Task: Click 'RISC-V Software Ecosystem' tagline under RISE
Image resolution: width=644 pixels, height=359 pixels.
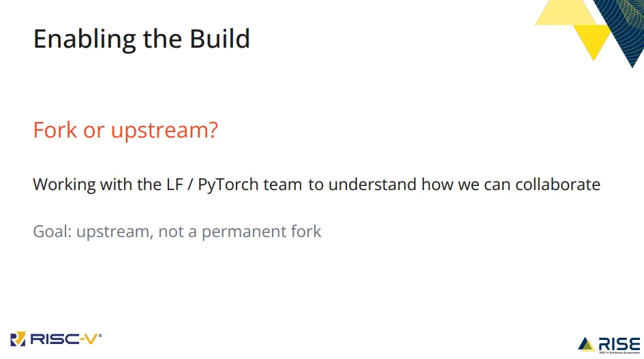Action: [x=619, y=352]
